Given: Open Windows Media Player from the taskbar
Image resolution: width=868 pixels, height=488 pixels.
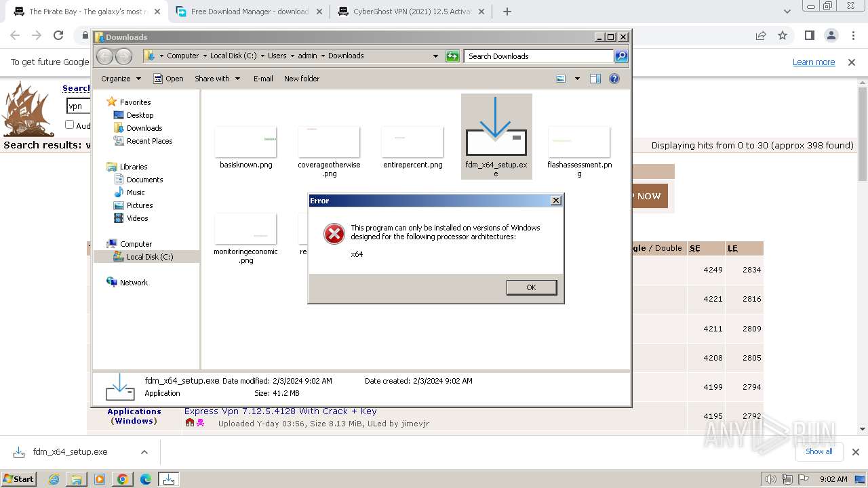Looking at the screenshot, I should 100,479.
